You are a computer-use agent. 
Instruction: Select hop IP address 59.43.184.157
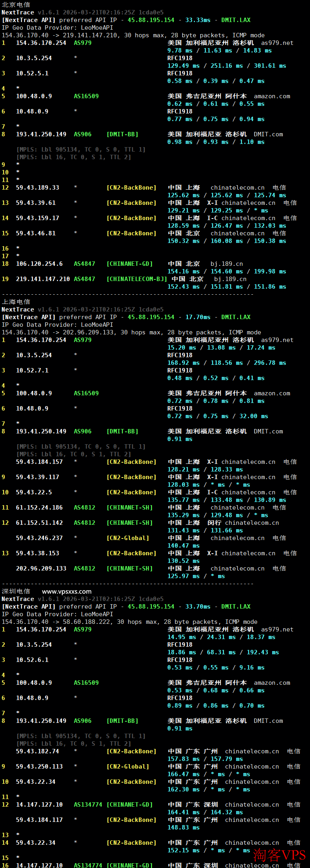39,462
